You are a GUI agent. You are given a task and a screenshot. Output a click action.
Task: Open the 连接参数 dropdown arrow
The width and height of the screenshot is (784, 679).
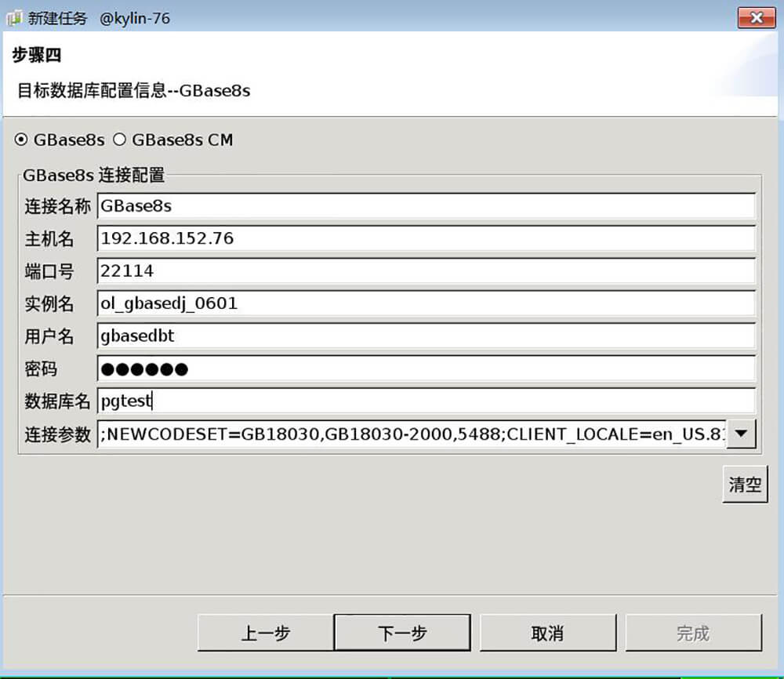click(741, 434)
